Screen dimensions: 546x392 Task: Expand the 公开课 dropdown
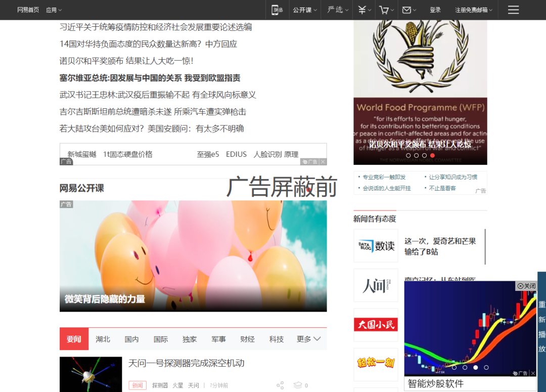click(305, 10)
